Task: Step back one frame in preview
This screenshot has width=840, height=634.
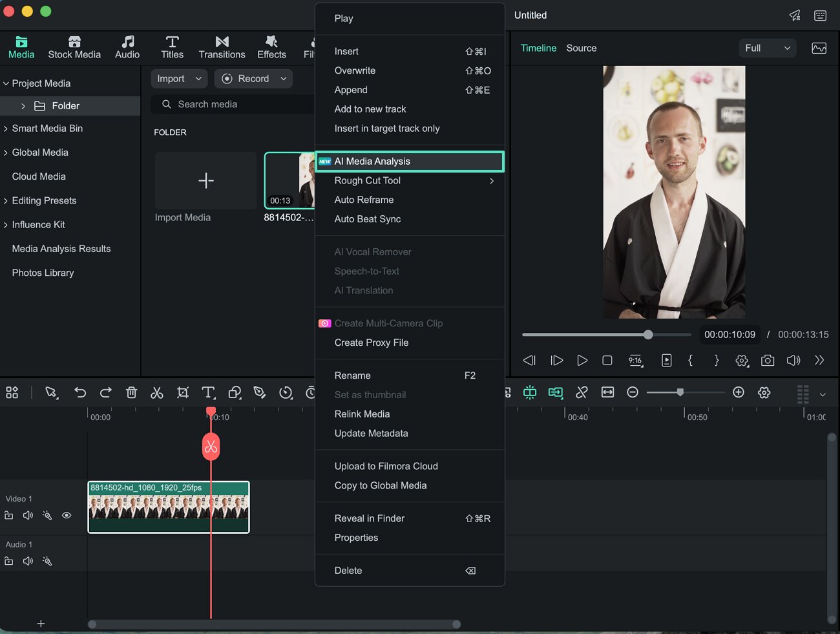Action: tap(529, 361)
